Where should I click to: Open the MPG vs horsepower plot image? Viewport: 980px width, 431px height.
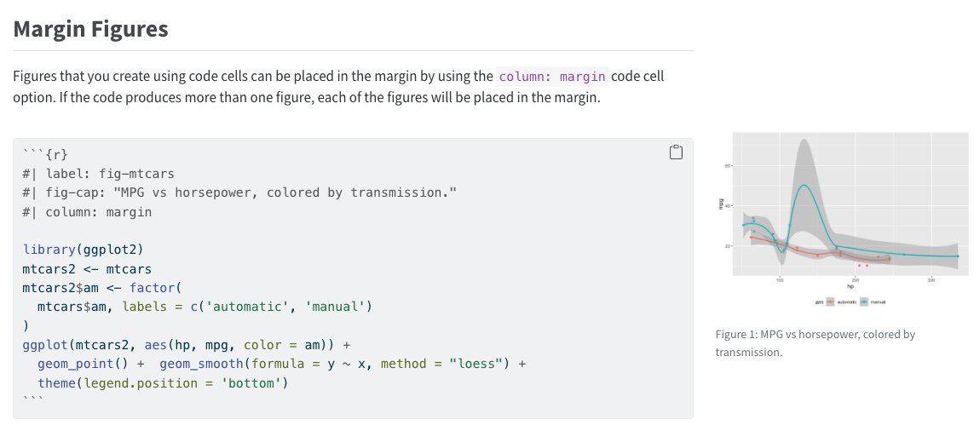tap(850, 204)
